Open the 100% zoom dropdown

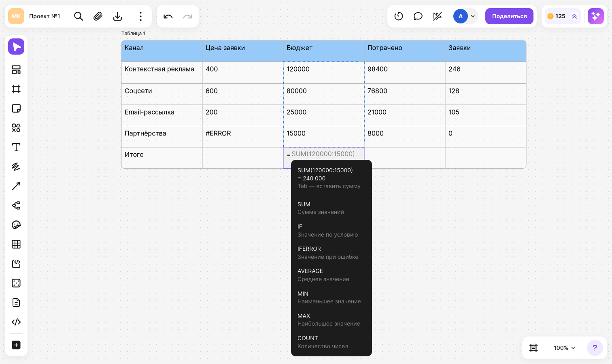tap(564, 348)
